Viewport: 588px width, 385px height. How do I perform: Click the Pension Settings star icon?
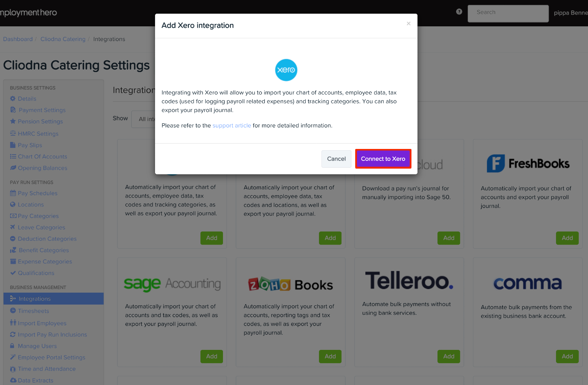13,122
